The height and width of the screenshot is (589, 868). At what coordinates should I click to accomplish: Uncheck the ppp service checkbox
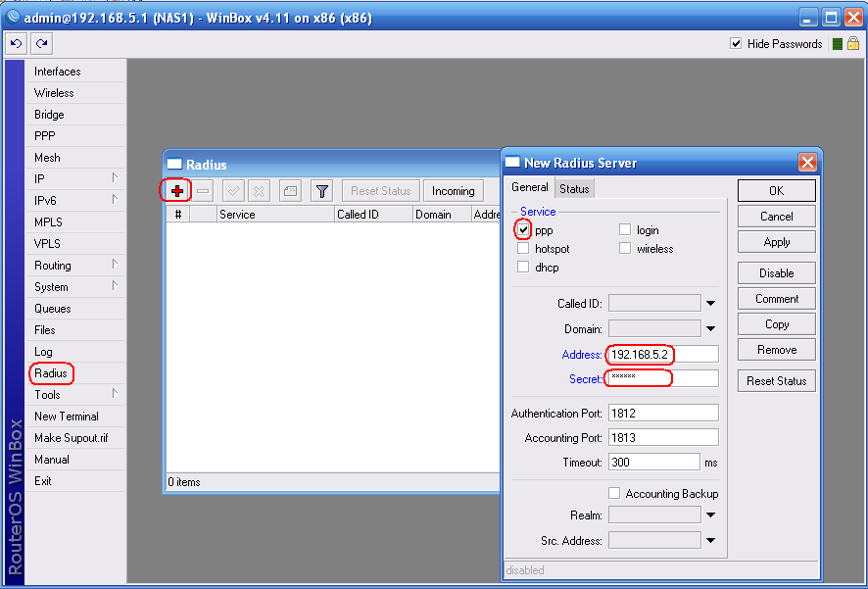(x=523, y=229)
